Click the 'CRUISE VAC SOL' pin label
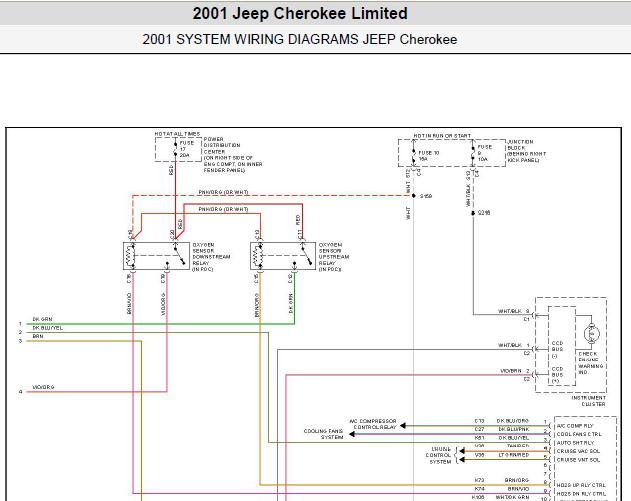The height and width of the screenshot is (501, 631). click(578, 451)
